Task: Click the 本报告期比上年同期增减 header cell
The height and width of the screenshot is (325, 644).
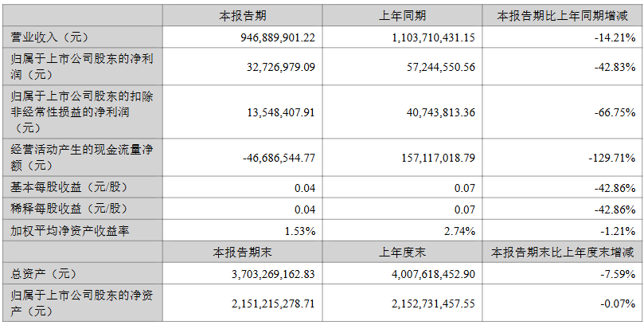Action: pyautogui.click(x=562, y=16)
